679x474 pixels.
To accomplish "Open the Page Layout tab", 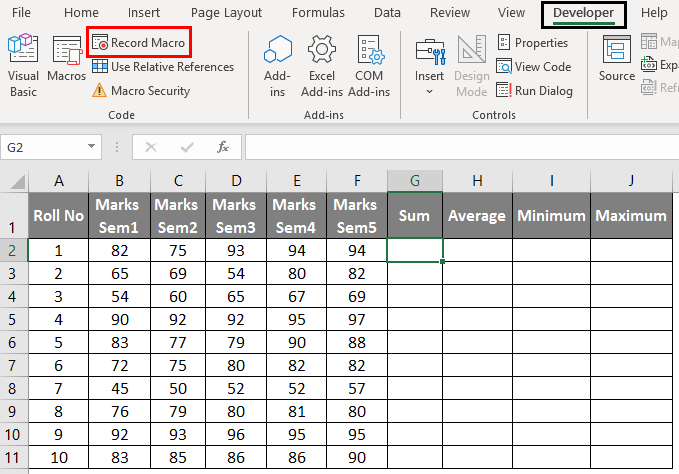I will click(x=226, y=13).
